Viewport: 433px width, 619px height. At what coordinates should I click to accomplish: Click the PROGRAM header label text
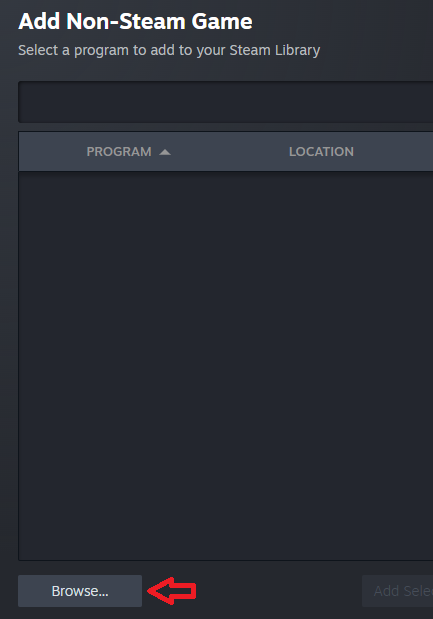[x=119, y=152]
